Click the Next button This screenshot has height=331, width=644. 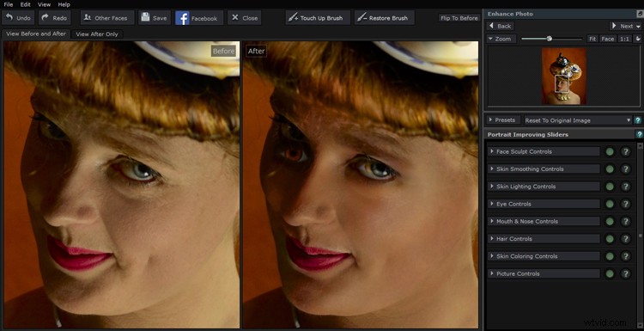coord(625,26)
